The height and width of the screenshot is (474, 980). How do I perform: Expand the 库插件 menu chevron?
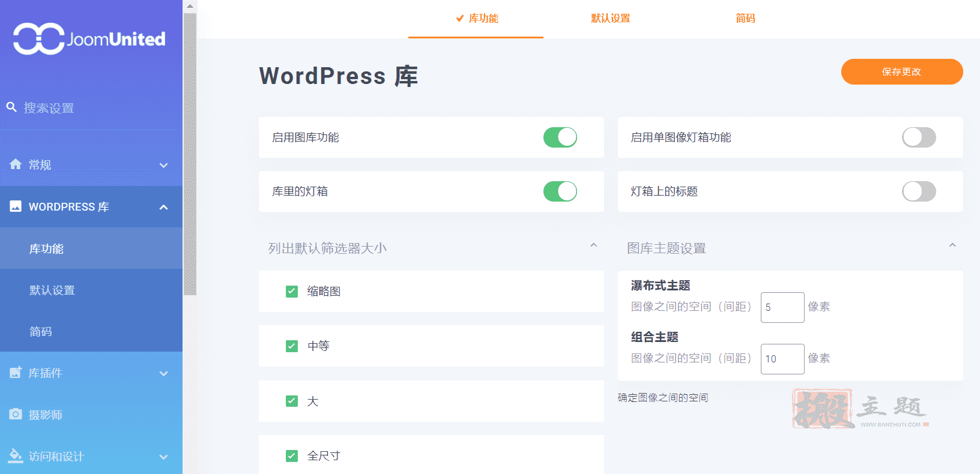pyautogui.click(x=163, y=373)
